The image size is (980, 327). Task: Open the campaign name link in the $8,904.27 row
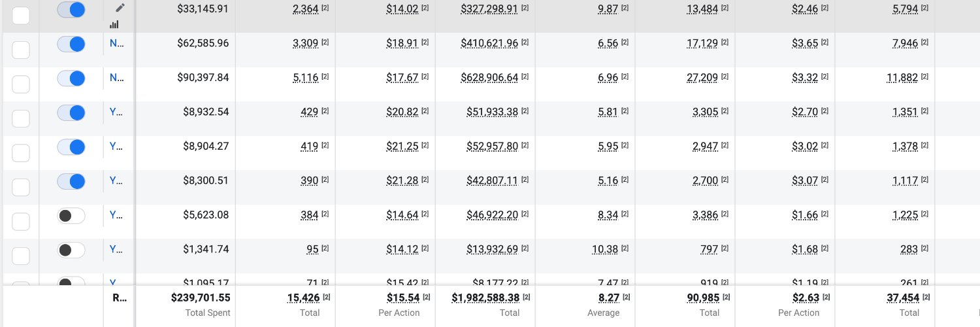(116, 146)
